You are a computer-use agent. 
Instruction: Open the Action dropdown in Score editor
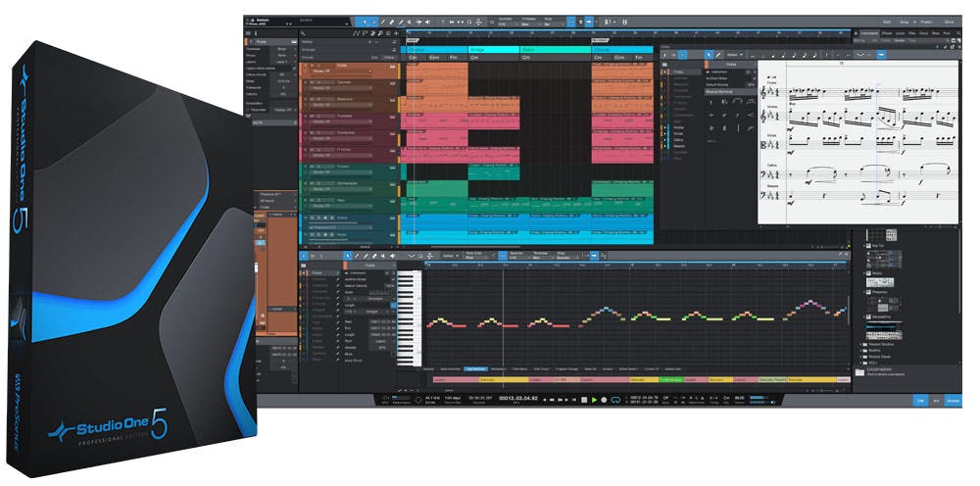pos(734,55)
